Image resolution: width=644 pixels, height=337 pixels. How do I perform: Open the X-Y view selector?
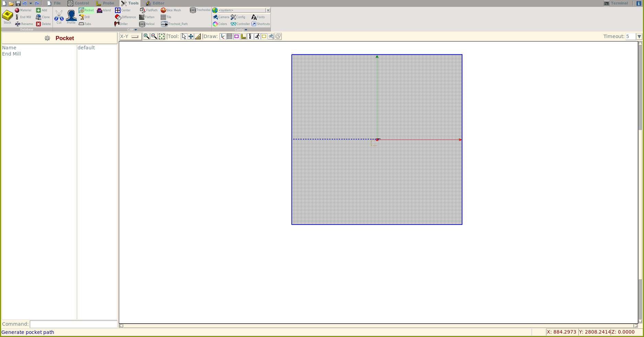pyautogui.click(x=130, y=36)
